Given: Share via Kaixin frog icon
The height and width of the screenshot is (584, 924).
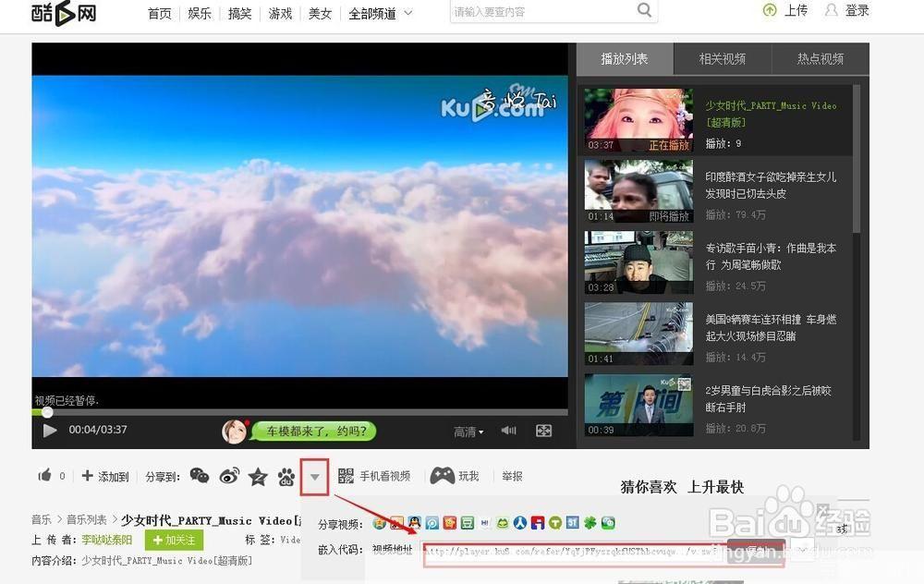Looking at the screenshot, I should click(502, 523).
